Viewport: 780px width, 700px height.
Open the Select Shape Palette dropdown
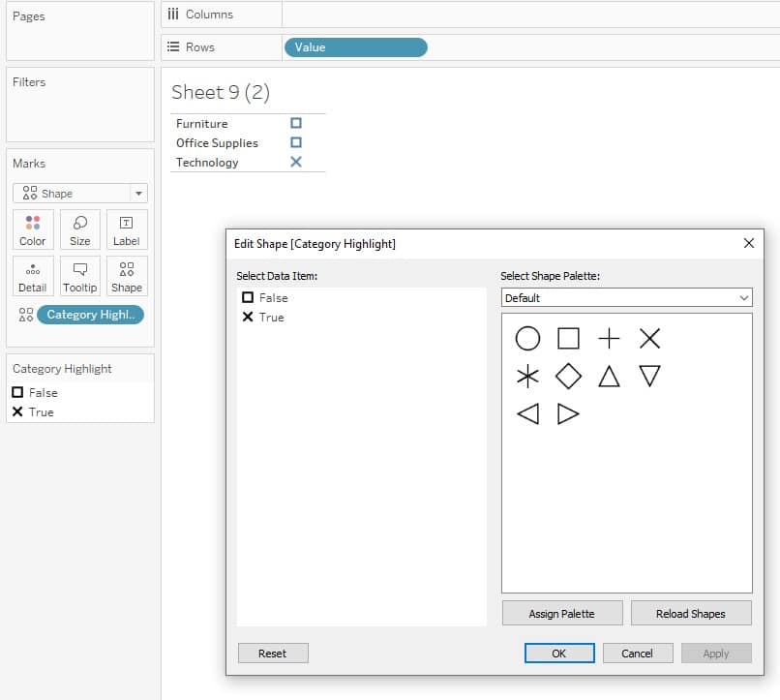(626, 297)
